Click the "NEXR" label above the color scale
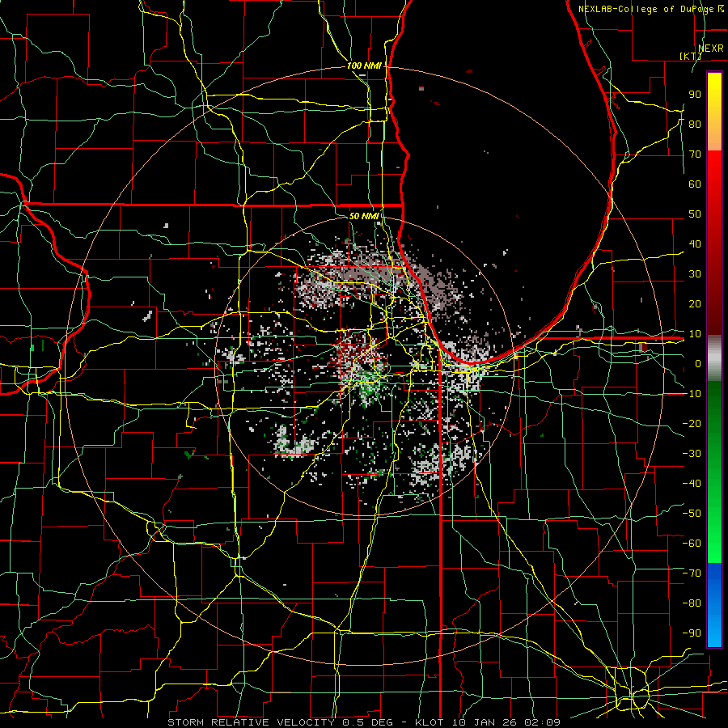This screenshot has width=728, height=728. tap(710, 49)
